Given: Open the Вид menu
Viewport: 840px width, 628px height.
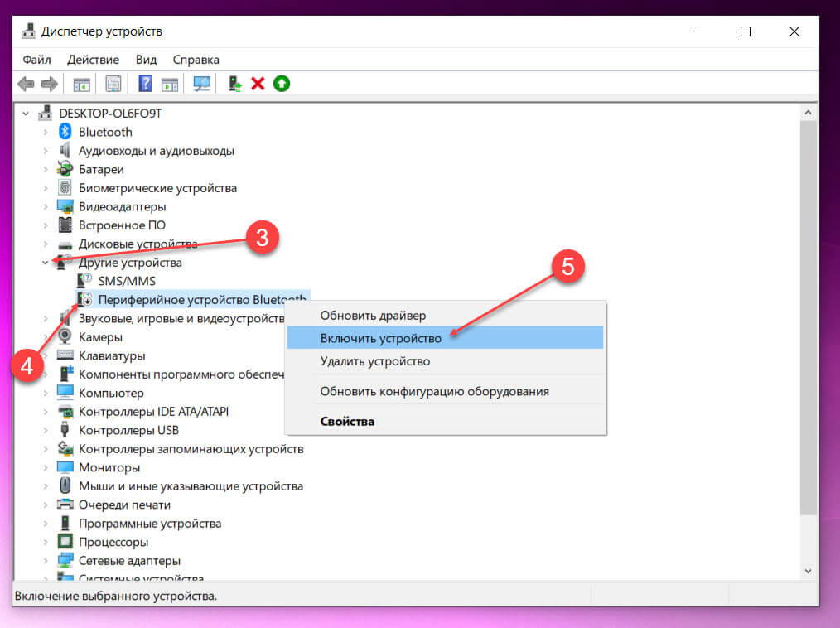Looking at the screenshot, I should click(146, 60).
